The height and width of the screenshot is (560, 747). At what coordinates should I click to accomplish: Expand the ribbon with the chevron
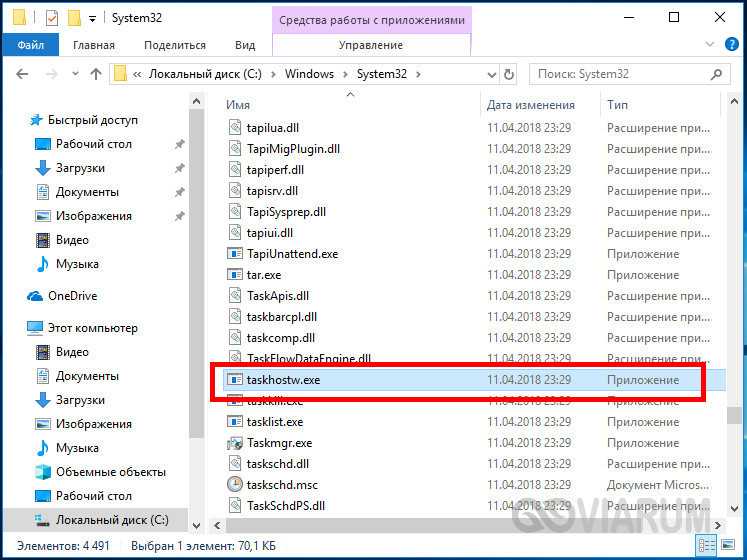[710, 44]
